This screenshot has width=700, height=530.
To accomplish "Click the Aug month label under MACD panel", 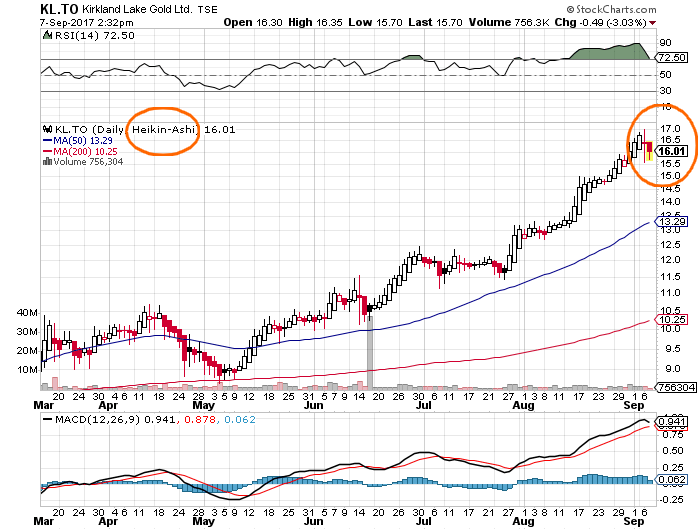I will tap(523, 521).
